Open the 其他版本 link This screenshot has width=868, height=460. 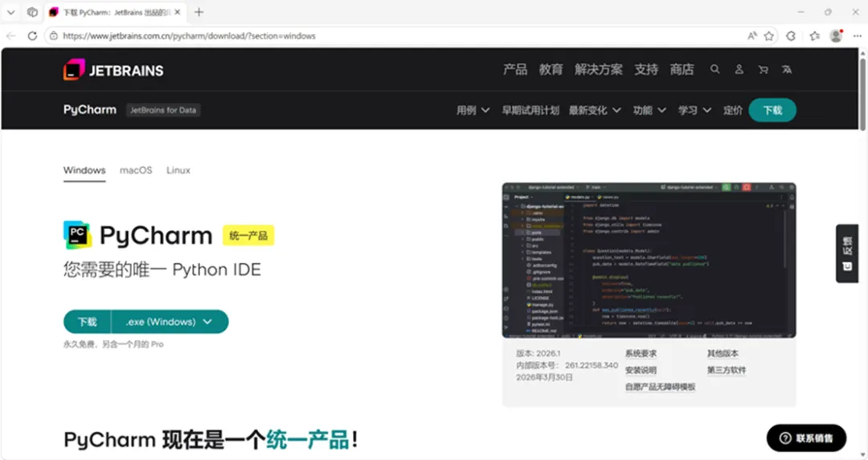pos(723,353)
